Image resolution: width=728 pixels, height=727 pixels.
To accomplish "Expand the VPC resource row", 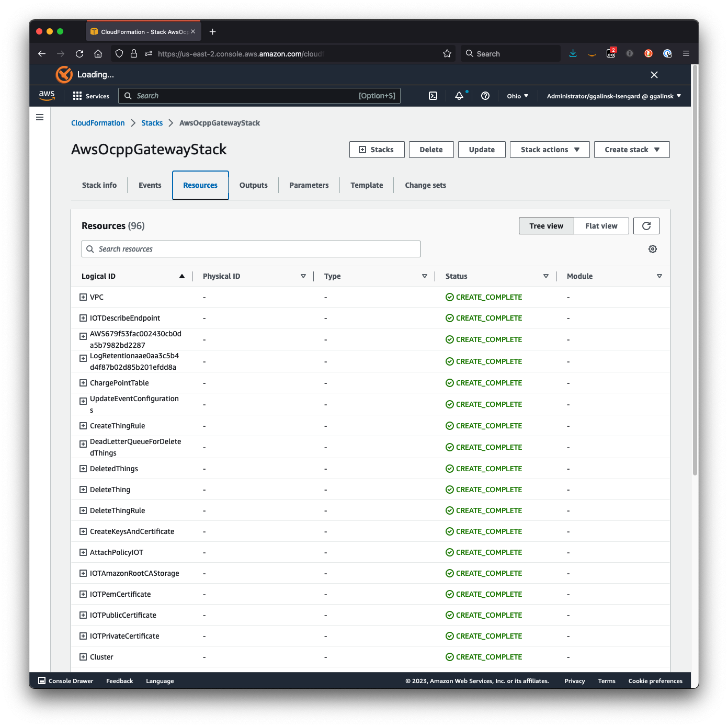I will pos(83,297).
